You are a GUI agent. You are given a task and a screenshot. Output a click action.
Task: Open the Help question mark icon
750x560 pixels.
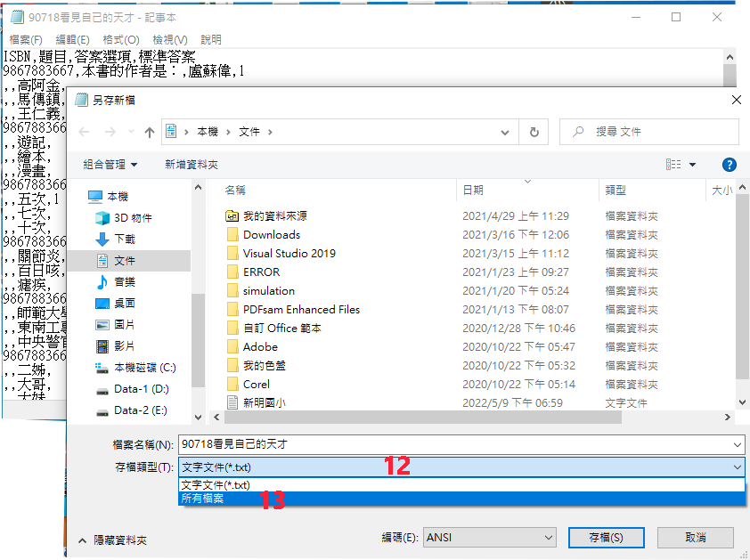click(x=729, y=165)
